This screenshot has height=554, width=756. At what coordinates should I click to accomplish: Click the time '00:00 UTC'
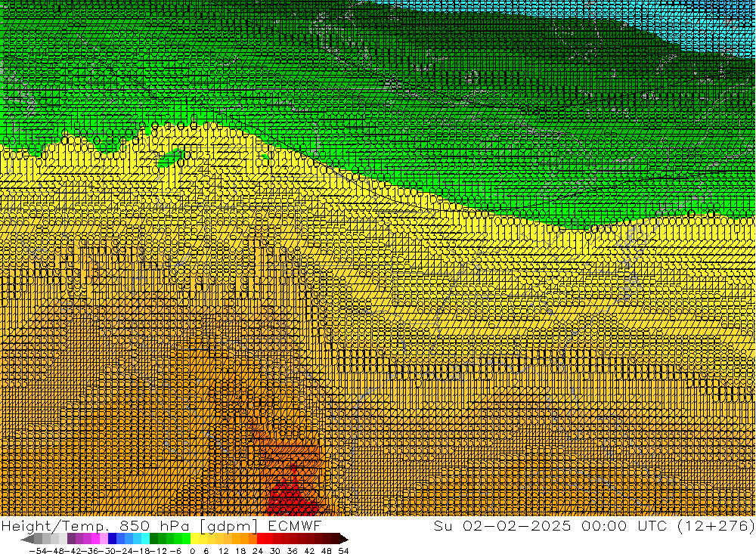(x=624, y=525)
